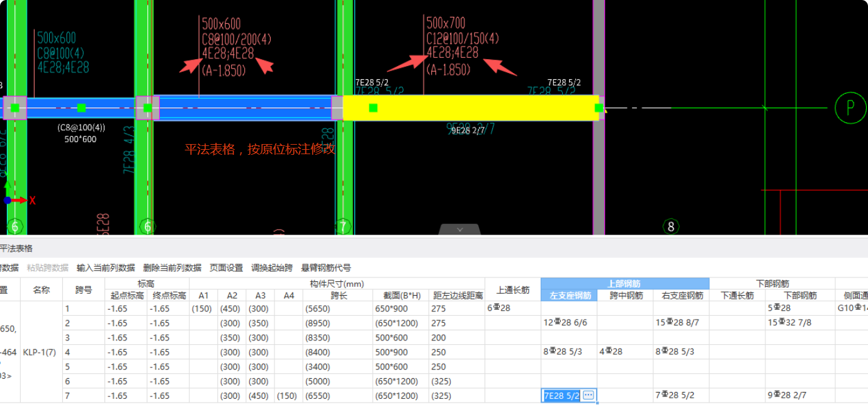The width and height of the screenshot is (868, 414).
Task: Select the axis bubble labeled 8
Action: point(671,227)
